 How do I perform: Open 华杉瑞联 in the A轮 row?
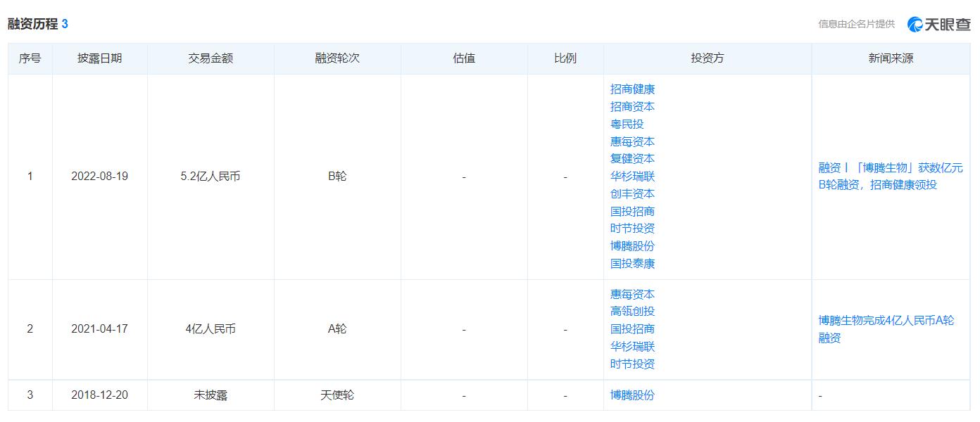click(632, 347)
